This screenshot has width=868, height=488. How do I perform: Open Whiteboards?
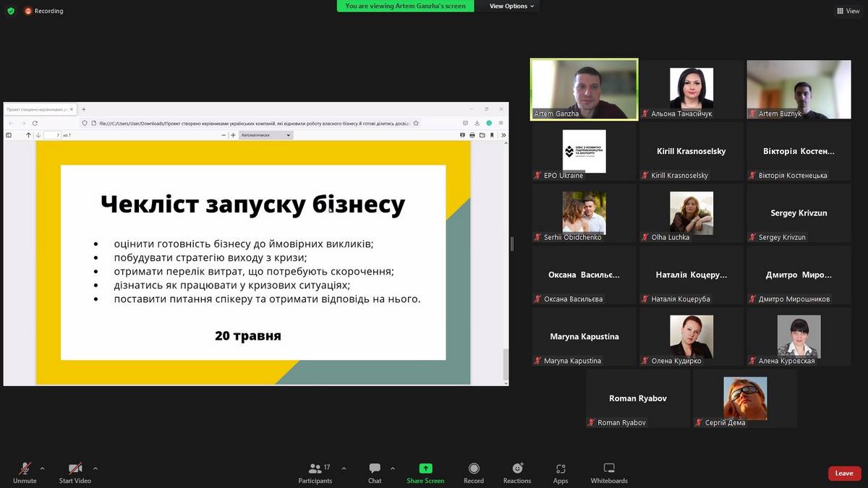coord(609,473)
